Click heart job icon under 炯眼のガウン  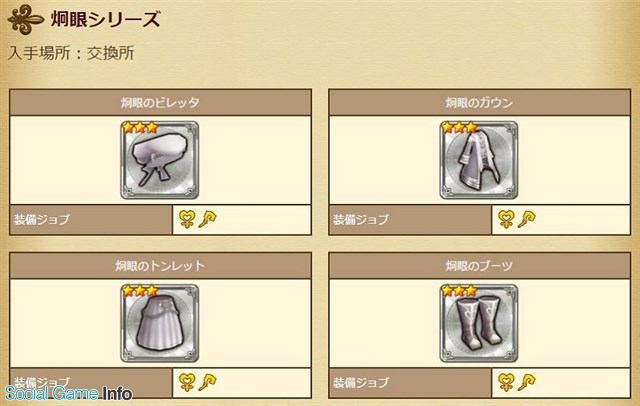point(506,220)
